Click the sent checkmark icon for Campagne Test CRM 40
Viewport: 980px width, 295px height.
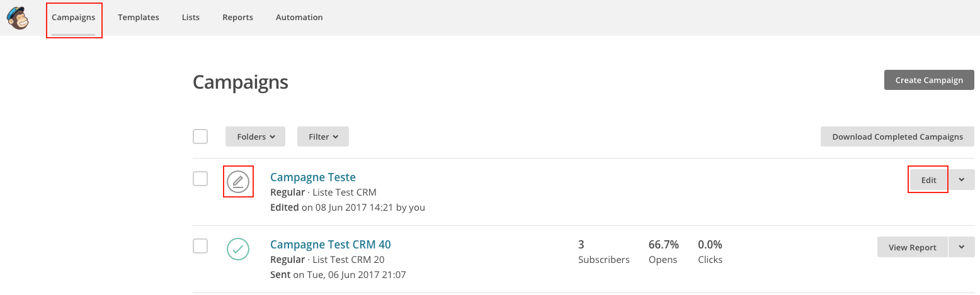(238, 249)
